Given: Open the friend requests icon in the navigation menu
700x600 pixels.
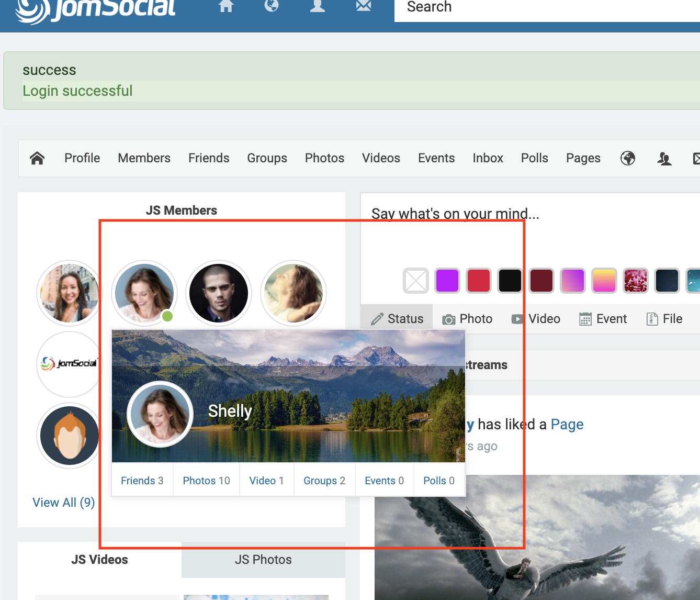Looking at the screenshot, I should tap(664, 158).
